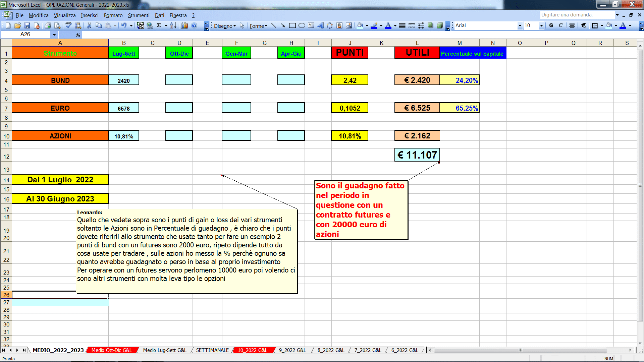Pick the Arrow drawing tool
This screenshot has width=644, height=362.
click(283, 25)
